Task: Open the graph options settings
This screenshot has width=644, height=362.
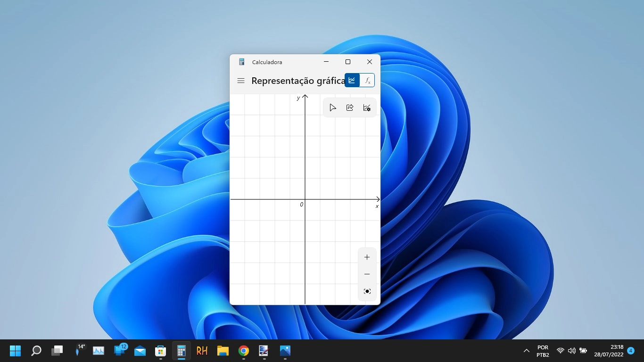Action: (x=367, y=107)
